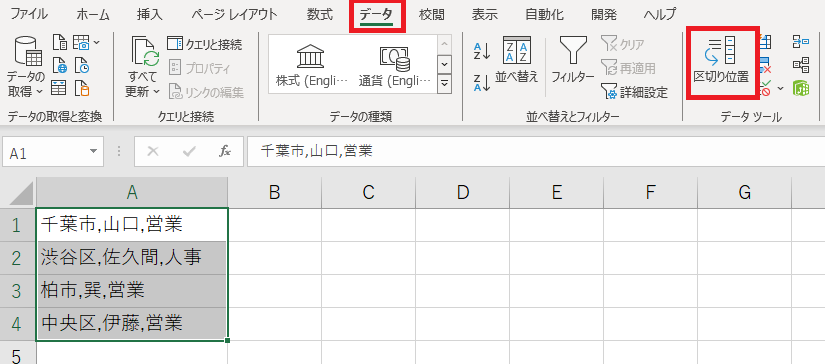
Task: Click the 区切り位置 text-to-columns button
Action: (x=721, y=59)
